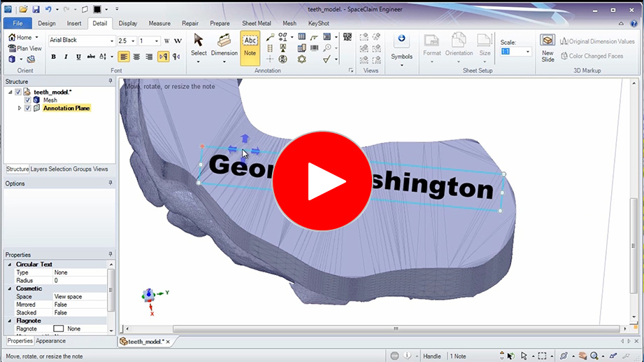Collapse the ribbon with the up caret
The width and height of the screenshot is (644, 362).
pyautogui.click(x=621, y=23)
